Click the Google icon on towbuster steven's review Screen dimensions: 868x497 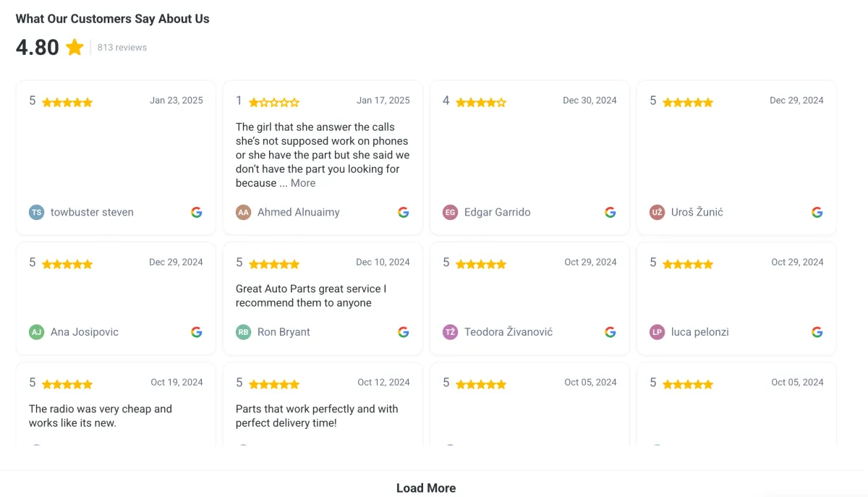[x=197, y=212]
